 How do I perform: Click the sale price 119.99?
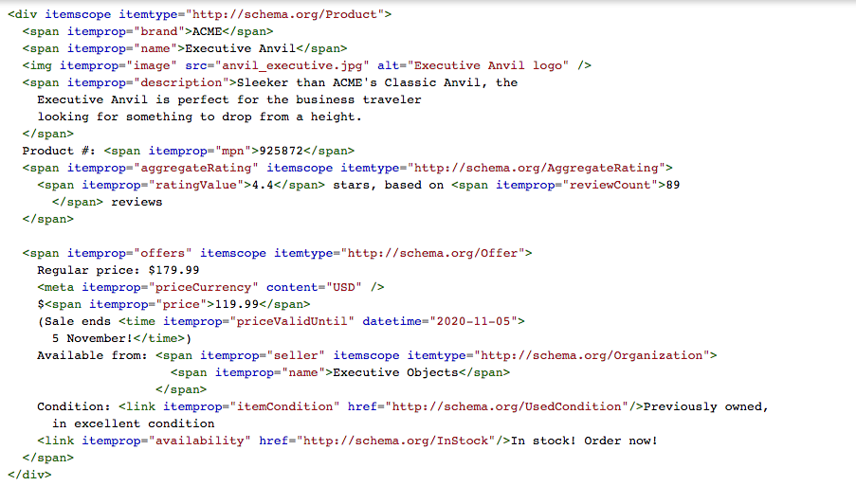click(x=236, y=304)
